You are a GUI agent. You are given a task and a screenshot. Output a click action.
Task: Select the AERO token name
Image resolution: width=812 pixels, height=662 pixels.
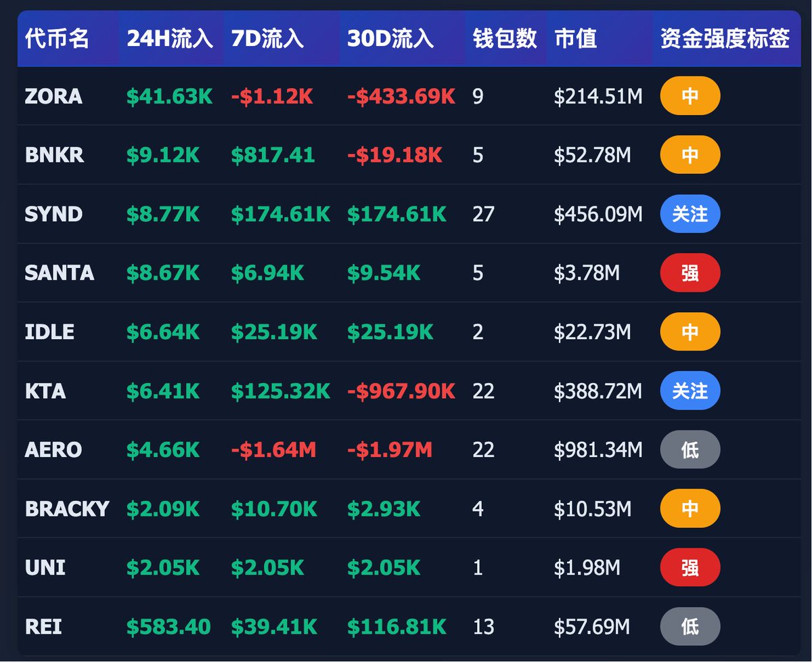pos(53,449)
